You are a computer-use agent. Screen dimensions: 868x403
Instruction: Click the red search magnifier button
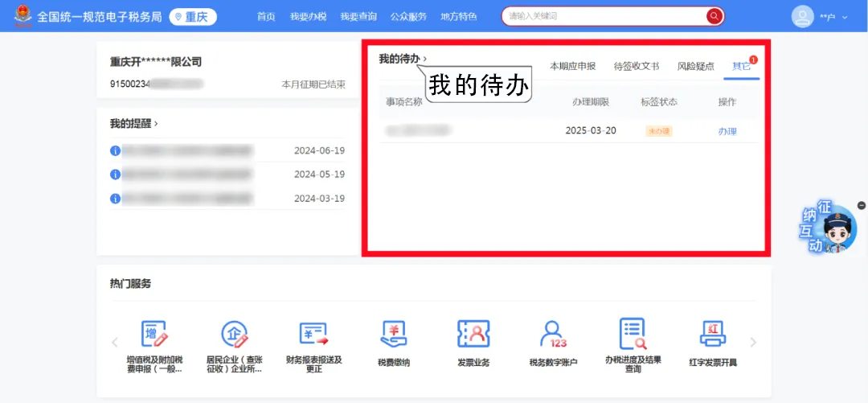point(714,16)
